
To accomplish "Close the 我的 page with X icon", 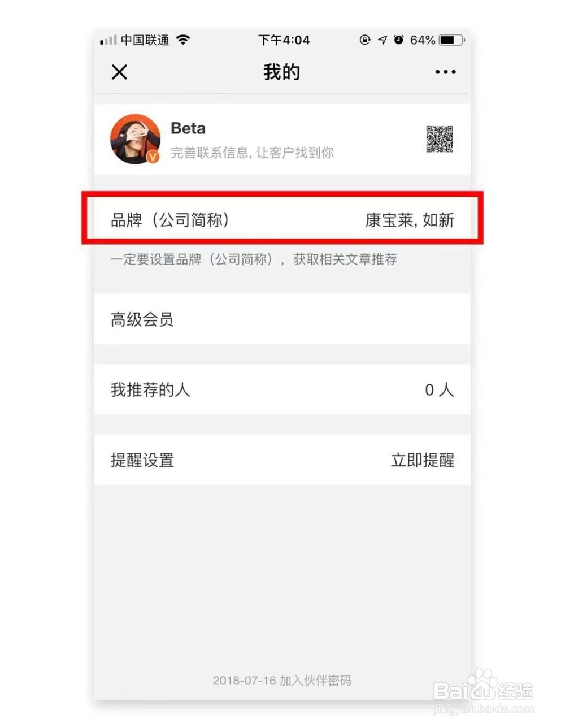I will (x=119, y=72).
